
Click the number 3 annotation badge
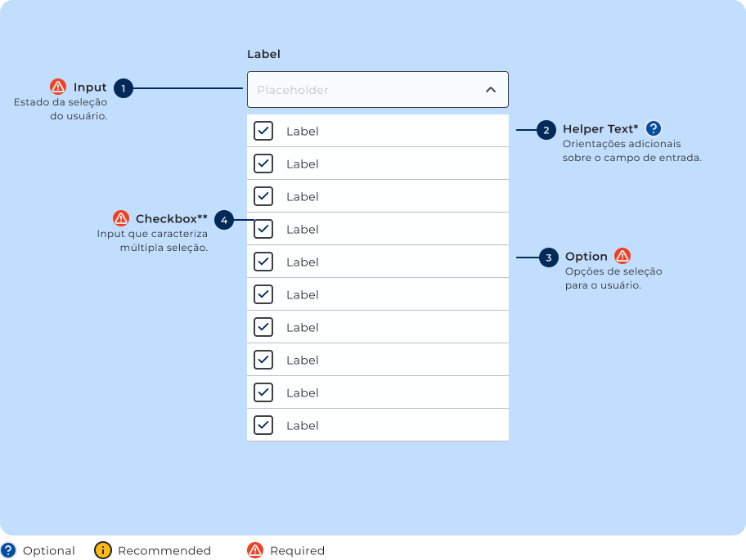tap(549, 258)
